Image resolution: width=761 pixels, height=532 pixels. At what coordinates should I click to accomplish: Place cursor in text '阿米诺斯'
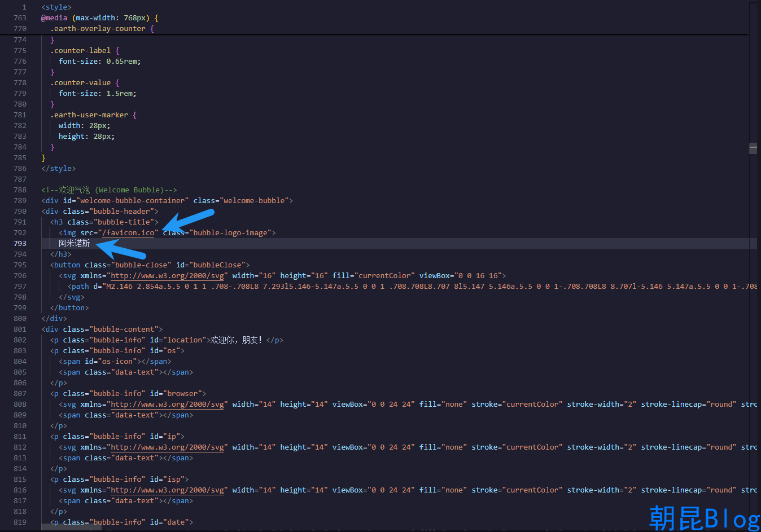tap(74, 243)
